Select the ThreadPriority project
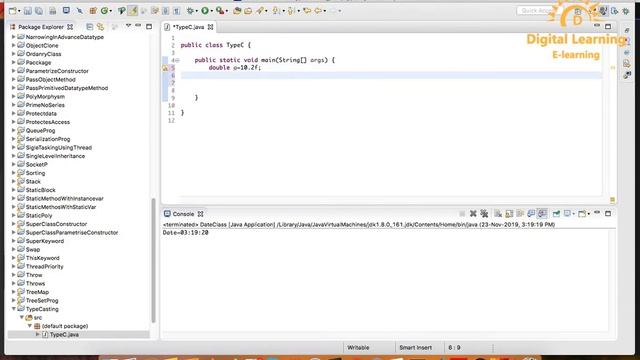 pos(44,267)
